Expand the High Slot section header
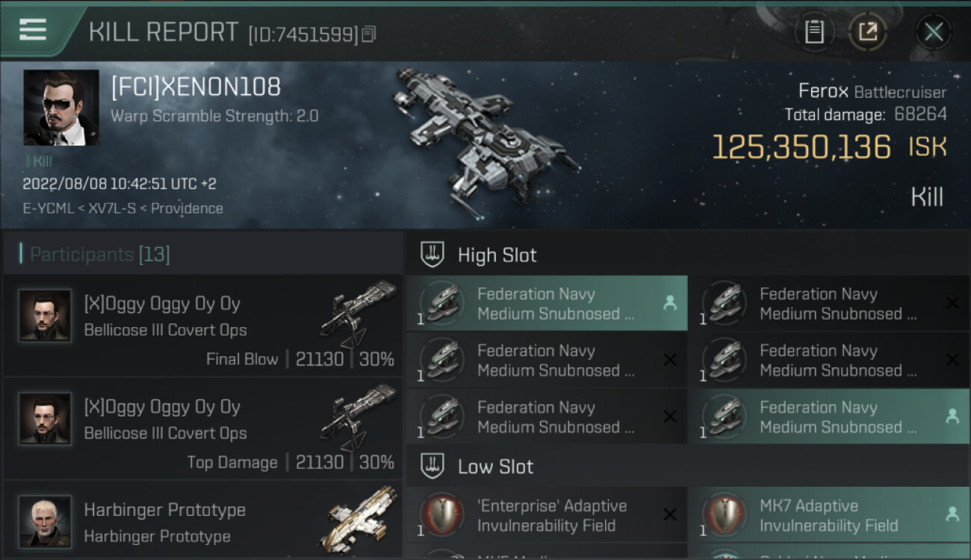Screen dimensions: 971x560 pyautogui.click(x=497, y=255)
